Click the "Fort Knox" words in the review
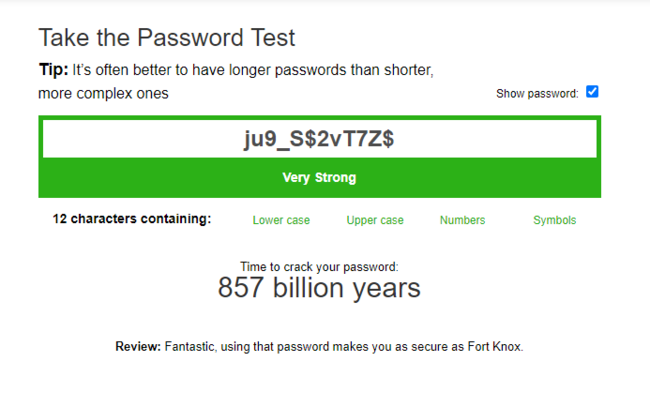Viewport: 650px width, 407px height. (x=495, y=347)
